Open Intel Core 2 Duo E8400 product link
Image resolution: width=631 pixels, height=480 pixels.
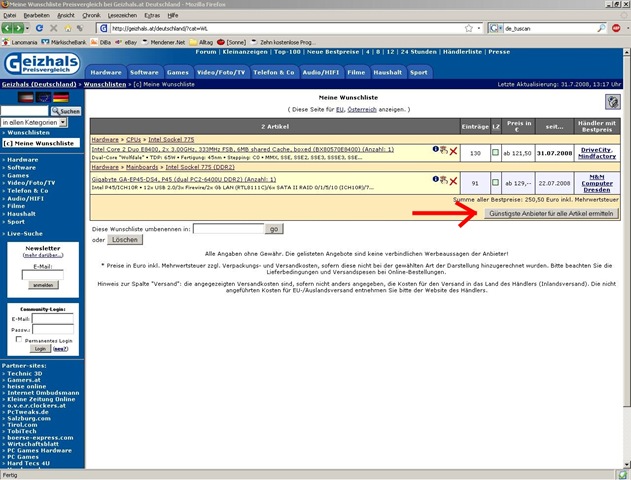pyautogui.click(x=243, y=149)
